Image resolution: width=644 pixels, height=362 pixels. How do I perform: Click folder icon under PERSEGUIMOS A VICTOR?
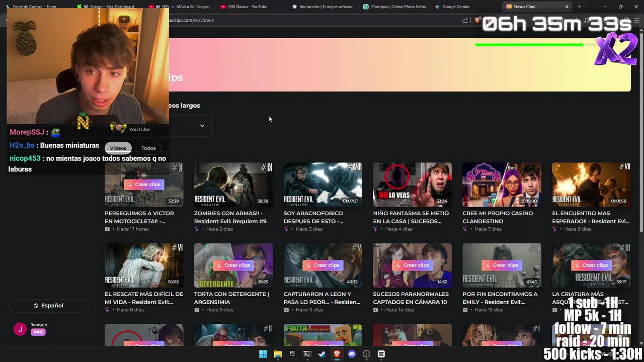tap(107, 229)
